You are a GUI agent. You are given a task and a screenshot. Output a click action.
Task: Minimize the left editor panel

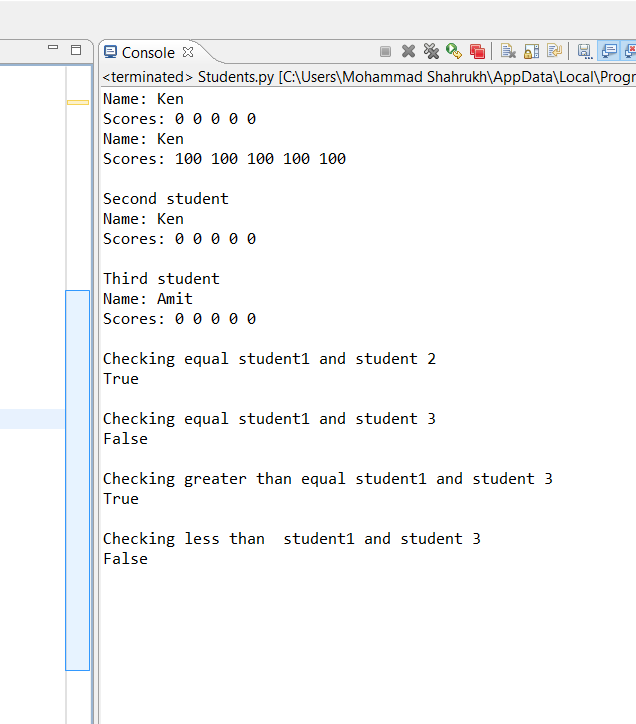[x=53, y=47]
